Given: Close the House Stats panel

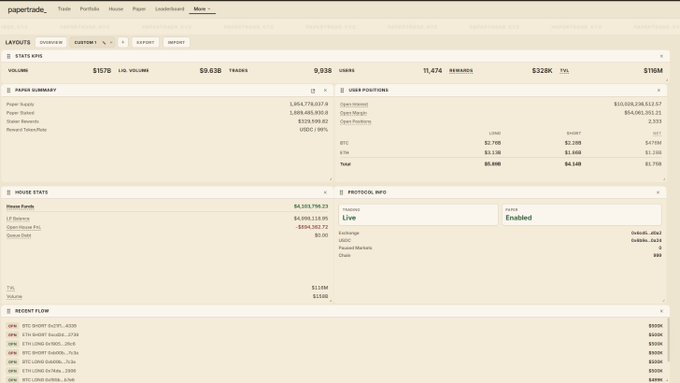Looking at the screenshot, I should 325,192.
